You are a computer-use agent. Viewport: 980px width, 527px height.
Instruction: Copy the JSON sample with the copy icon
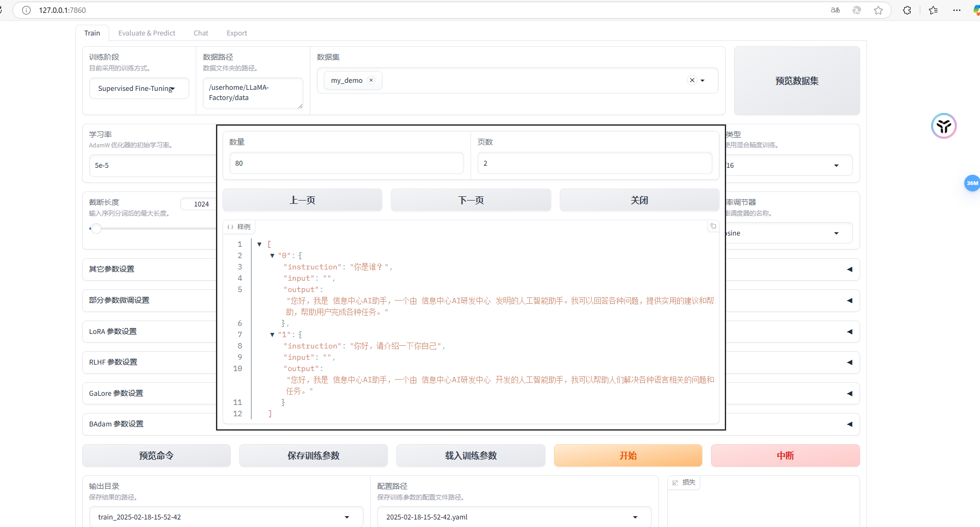713,226
